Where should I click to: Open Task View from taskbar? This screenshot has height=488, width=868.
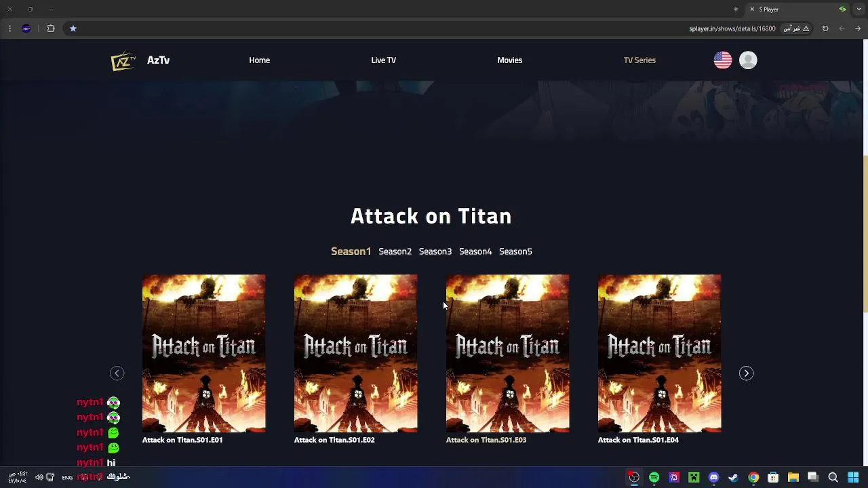click(x=813, y=477)
